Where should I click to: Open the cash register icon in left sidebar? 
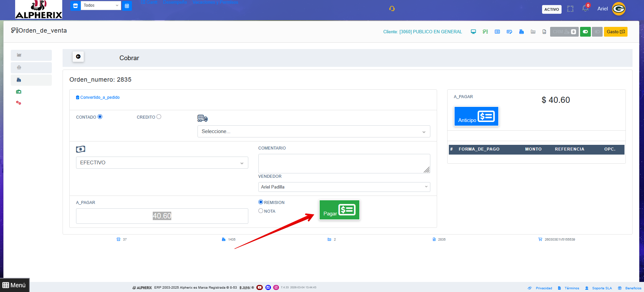(x=19, y=80)
